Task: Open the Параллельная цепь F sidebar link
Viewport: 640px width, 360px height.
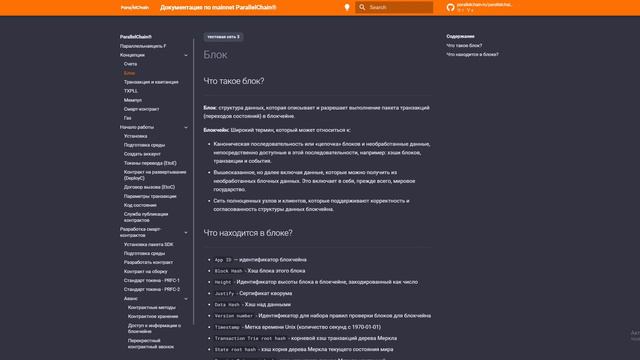Action: (143, 46)
